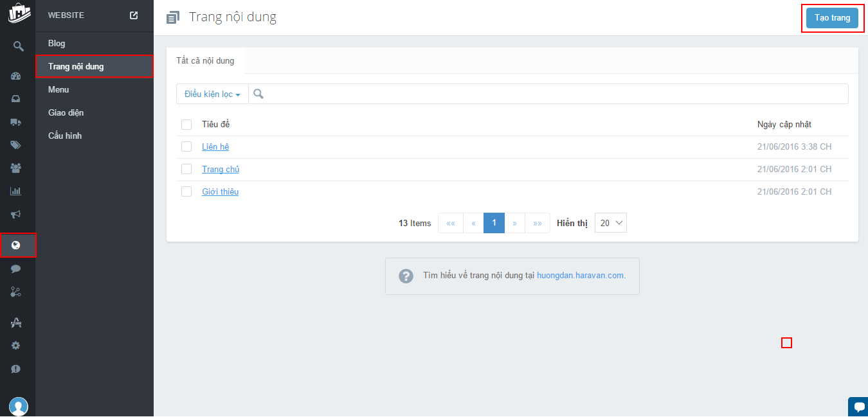Open the marketing megaphone icon
Viewport: 868px width, 417px height.
[x=17, y=214]
